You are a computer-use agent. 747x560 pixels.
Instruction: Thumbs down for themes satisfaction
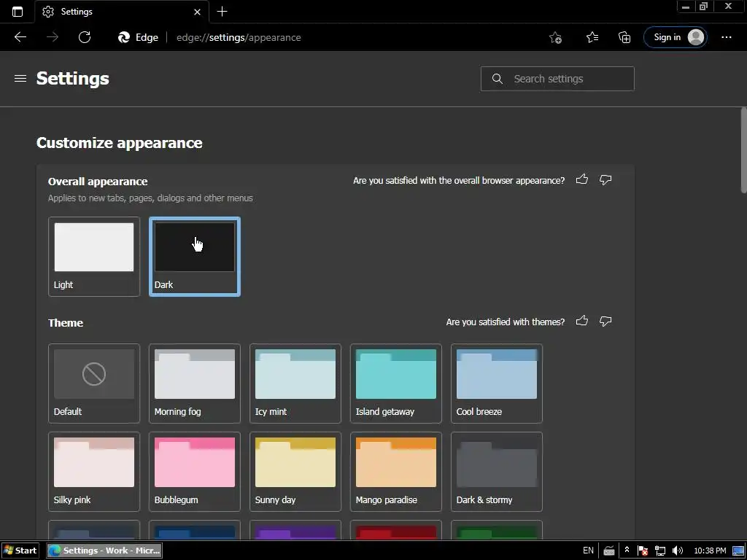pos(605,321)
